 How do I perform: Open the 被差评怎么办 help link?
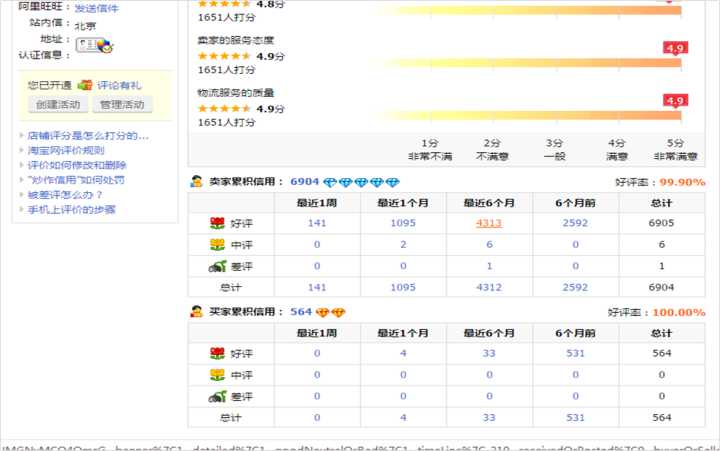click(x=65, y=195)
